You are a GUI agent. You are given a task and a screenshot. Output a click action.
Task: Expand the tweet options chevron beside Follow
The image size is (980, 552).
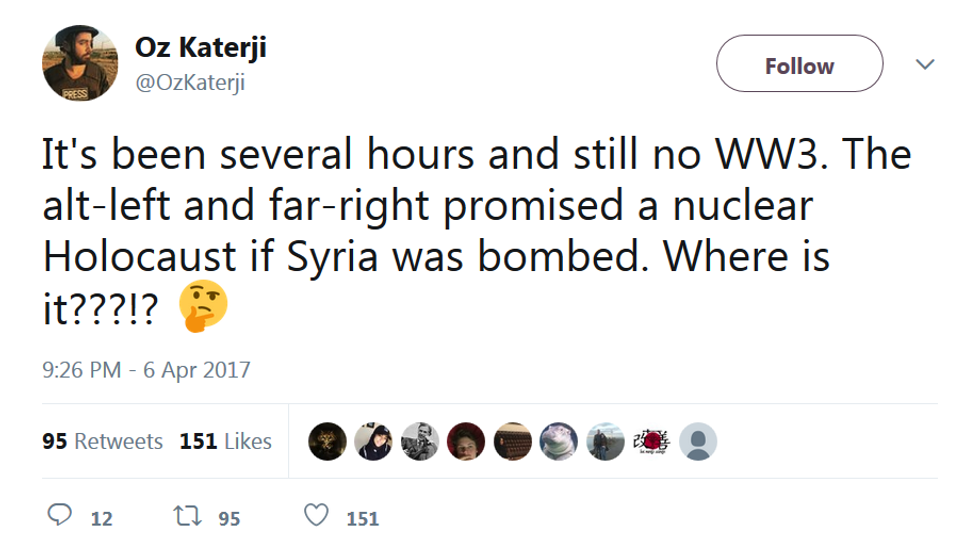pos(925,65)
